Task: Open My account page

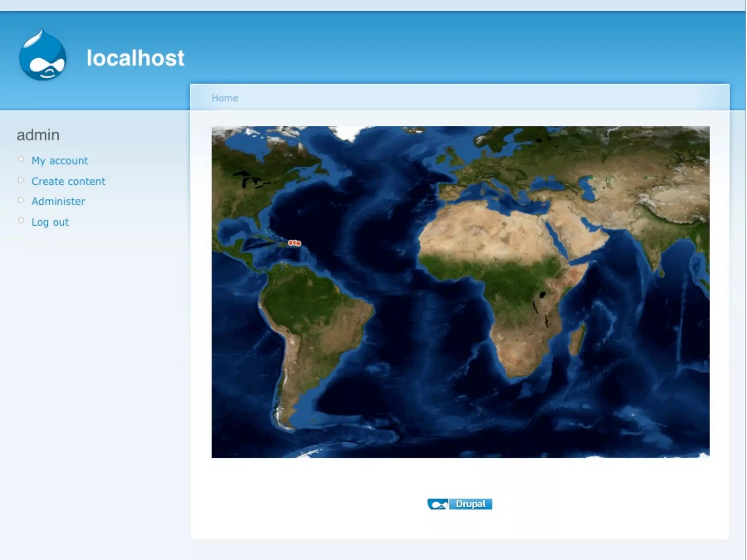Action: coord(59,161)
